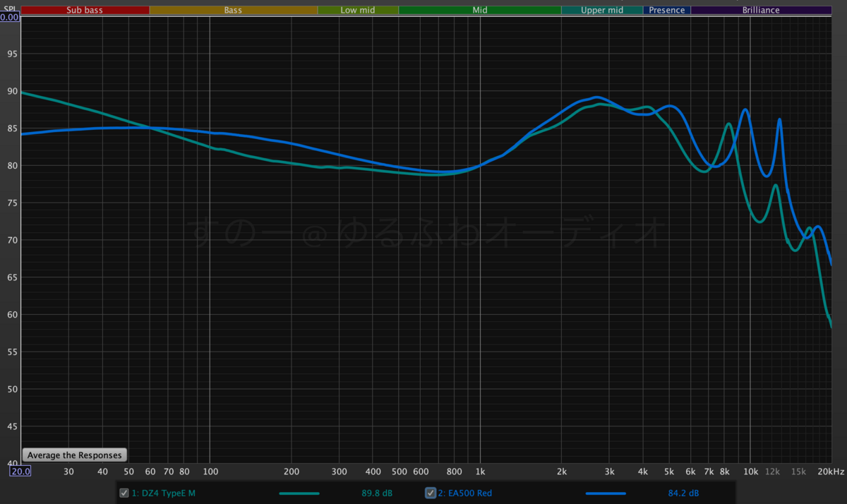This screenshot has width=847, height=504.
Task: Toggle the EA500 Red trace checkbox
Action: pos(430,493)
